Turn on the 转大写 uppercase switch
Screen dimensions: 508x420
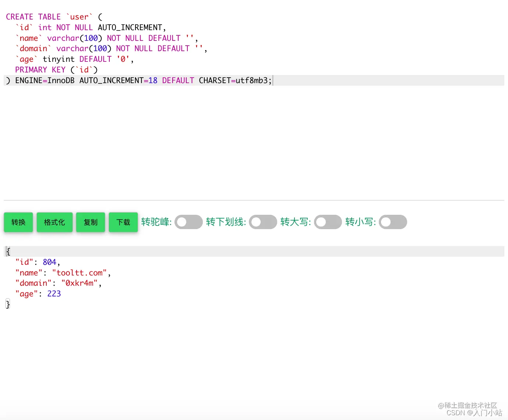[x=328, y=222]
